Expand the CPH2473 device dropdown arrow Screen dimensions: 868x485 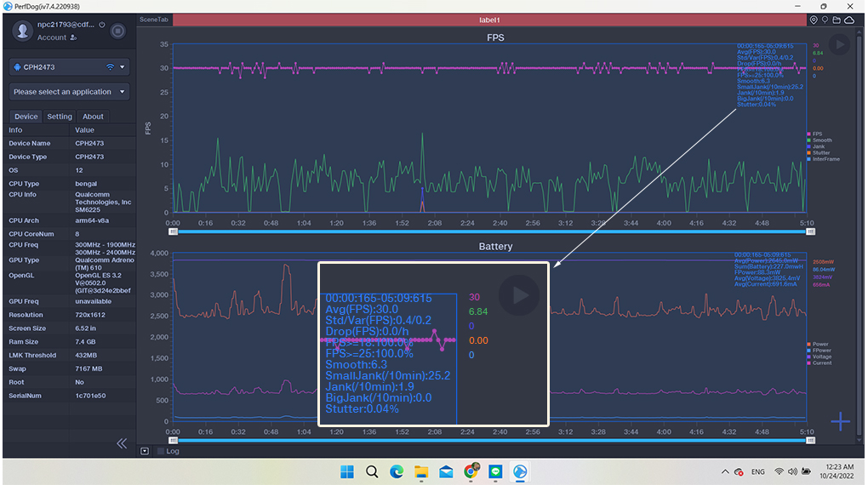(x=123, y=67)
